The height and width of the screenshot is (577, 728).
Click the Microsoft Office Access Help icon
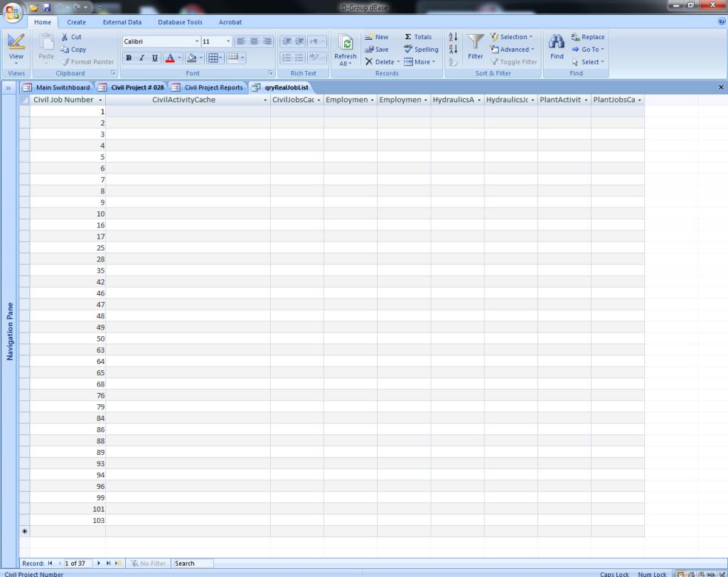[x=722, y=21]
